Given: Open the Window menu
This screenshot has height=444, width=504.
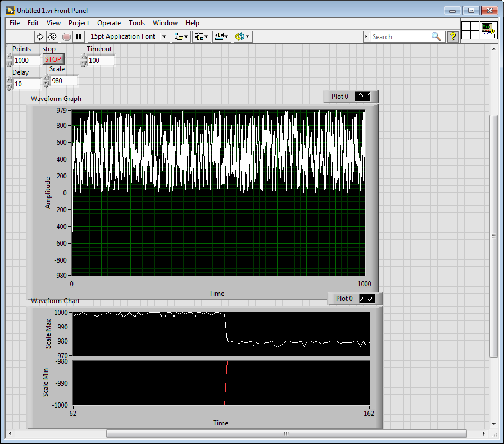Looking at the screenshot, I should point(165,23).
